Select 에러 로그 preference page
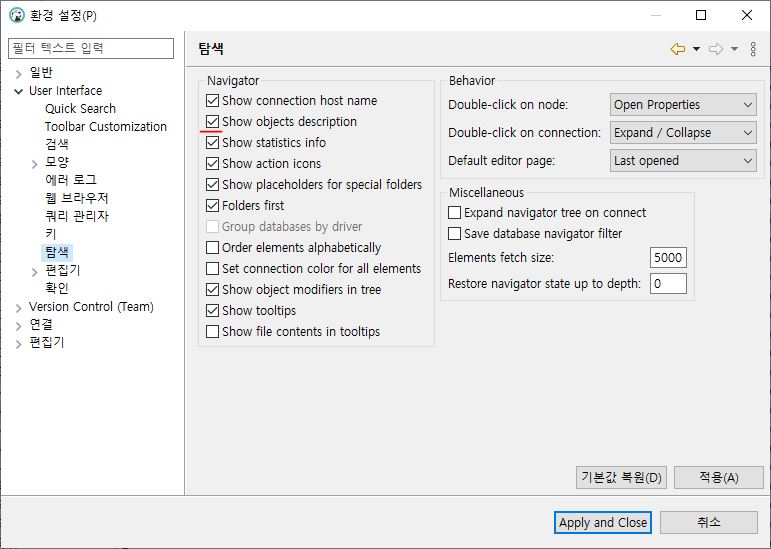Viewport: 771px width, 549px height. tap(71, 180)
